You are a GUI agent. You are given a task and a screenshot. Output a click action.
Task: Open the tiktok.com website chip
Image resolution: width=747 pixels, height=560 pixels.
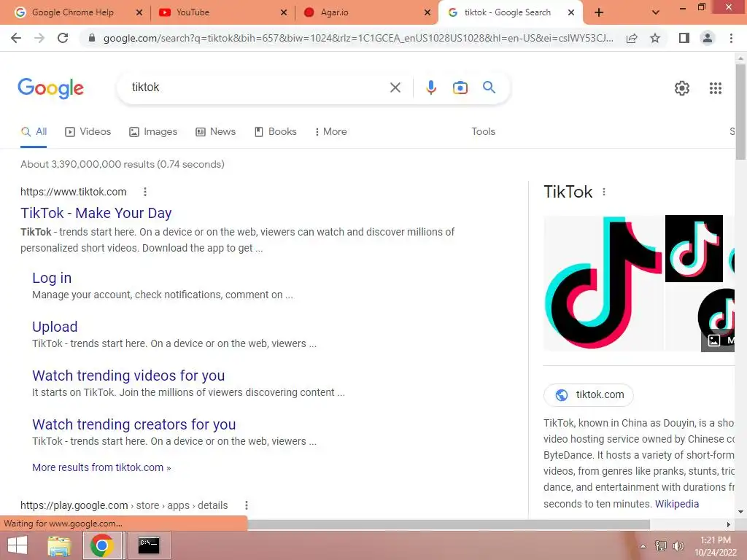589,394
